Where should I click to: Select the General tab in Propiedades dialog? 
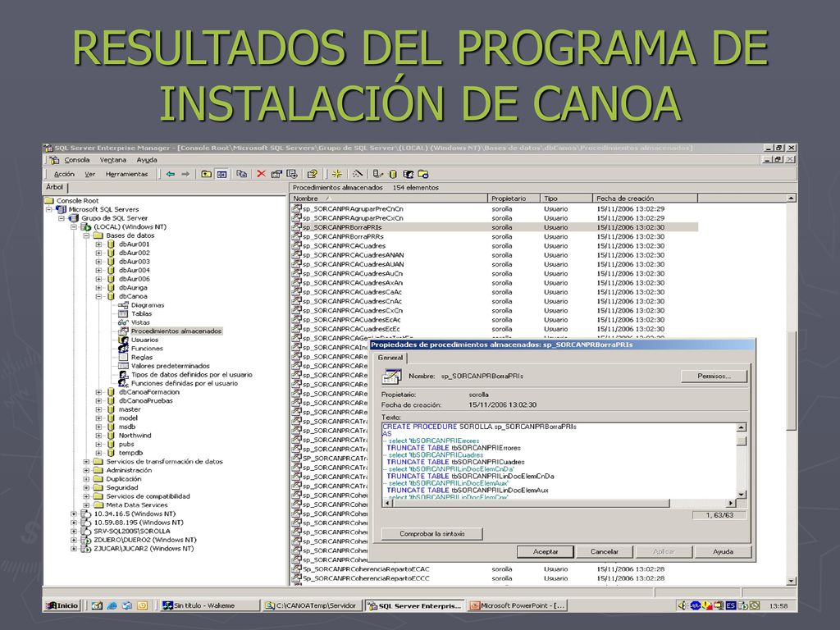click(x=390, y=358)
